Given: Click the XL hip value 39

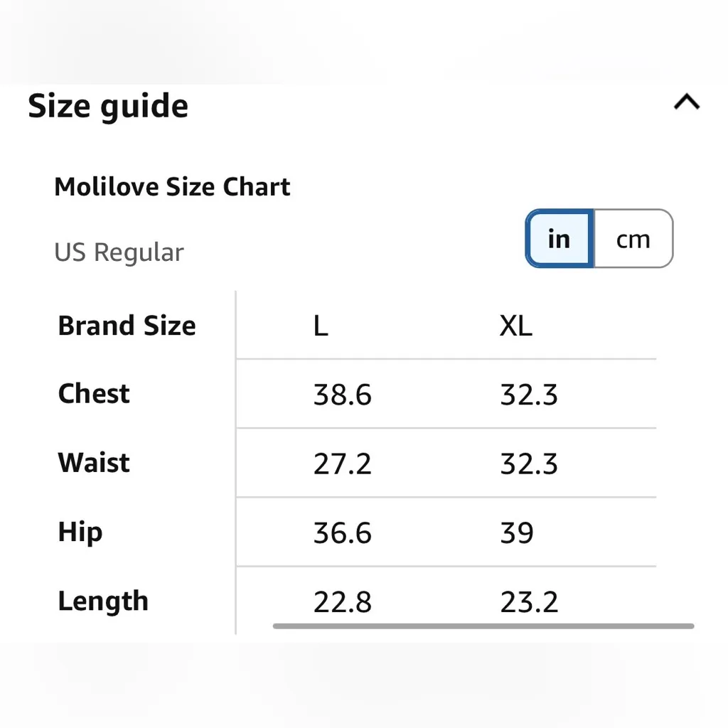Looking at the screenshot, I should click(x=517, y=533).
